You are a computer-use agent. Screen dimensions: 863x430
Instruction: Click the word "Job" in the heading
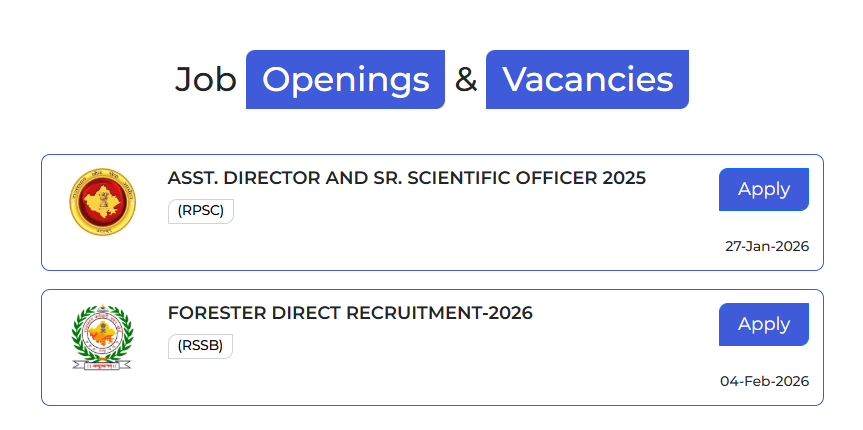205,79
